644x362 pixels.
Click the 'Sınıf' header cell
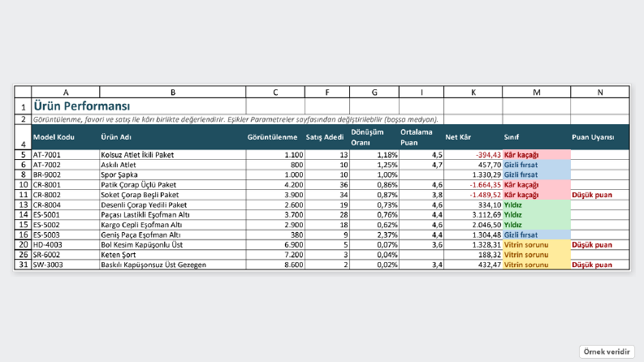536,137
